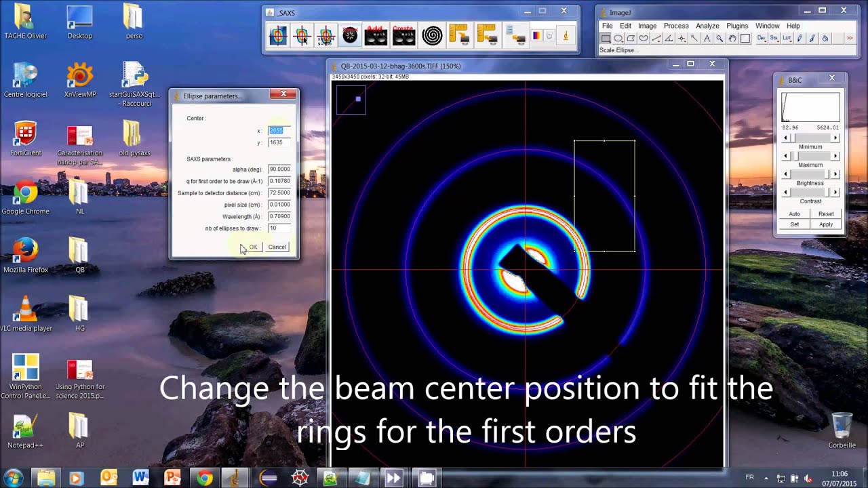Click the Maximum slider in B&C window

coord(810,156)
